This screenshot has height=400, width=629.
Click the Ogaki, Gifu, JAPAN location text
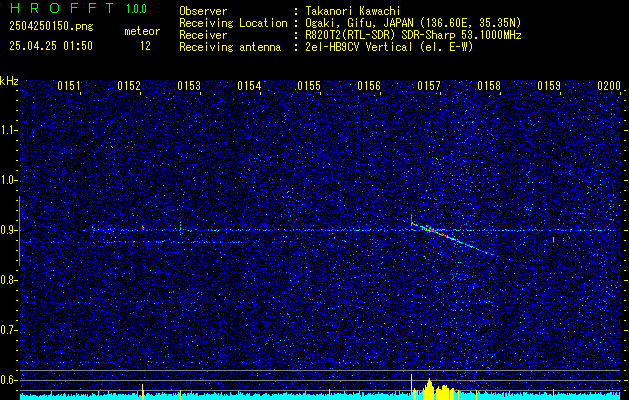click(413, 23)
